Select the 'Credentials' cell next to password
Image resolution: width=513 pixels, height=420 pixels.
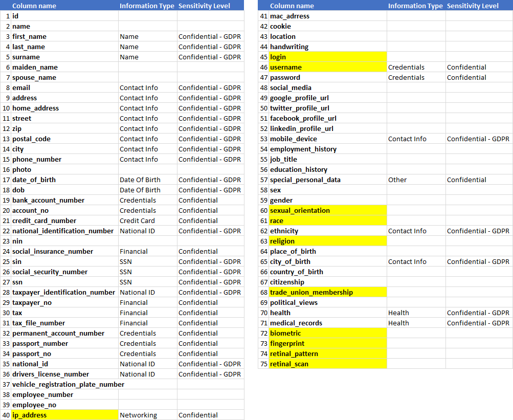coord(415,77)
